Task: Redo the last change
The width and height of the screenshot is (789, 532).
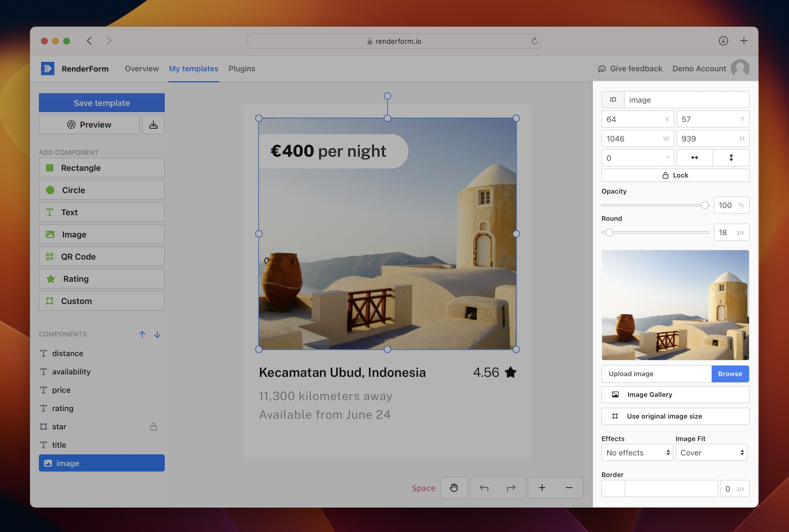Action: pos(511,488)
